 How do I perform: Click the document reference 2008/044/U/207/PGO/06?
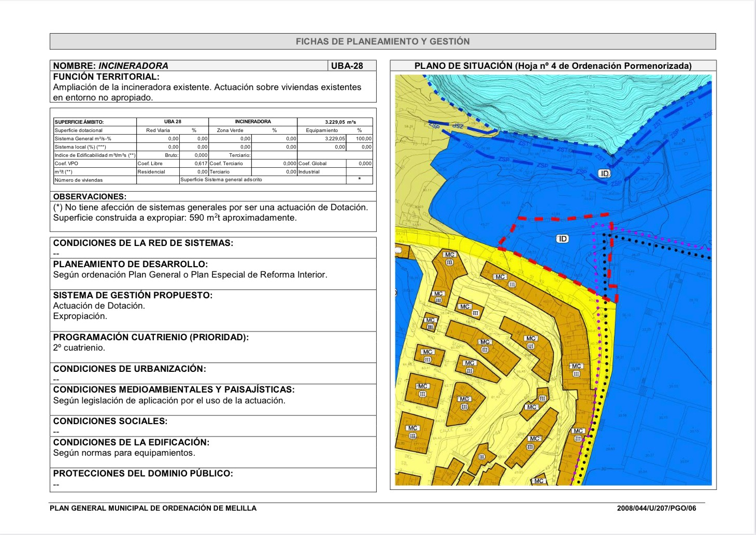click(657, 508)
